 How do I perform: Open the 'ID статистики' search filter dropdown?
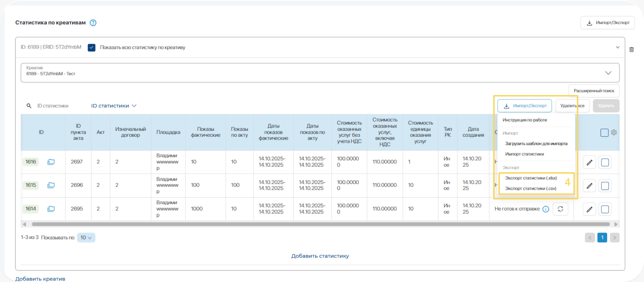114,106
